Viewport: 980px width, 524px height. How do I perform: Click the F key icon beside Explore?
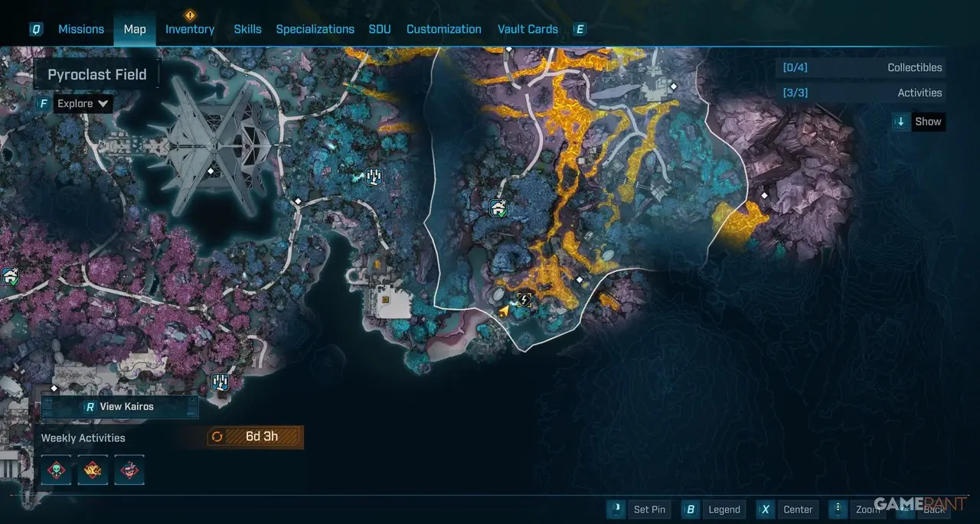(44, 103)
